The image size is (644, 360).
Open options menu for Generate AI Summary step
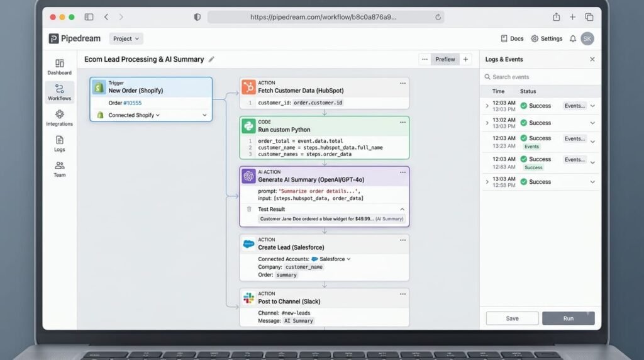pos(402,172)
